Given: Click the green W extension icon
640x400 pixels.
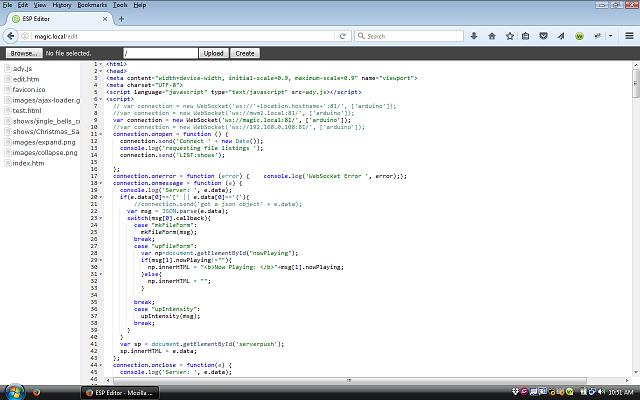Looking at the screenshot, I should point(579,36).
